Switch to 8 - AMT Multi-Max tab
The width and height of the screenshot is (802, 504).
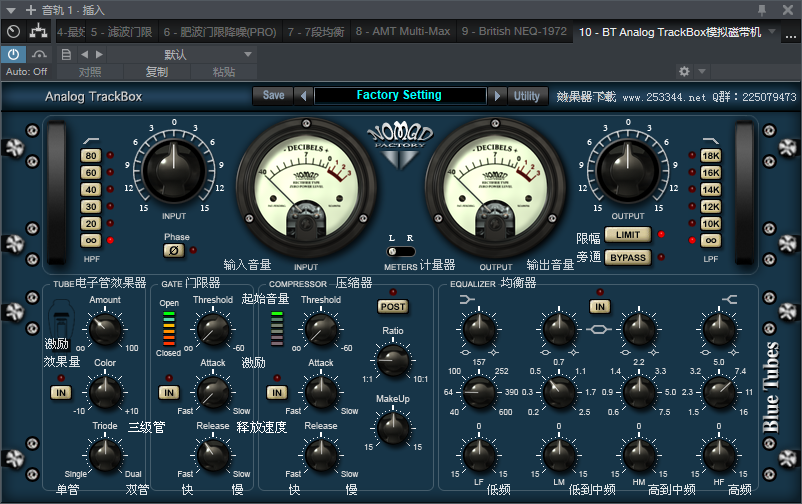click(x=403, y=32)
